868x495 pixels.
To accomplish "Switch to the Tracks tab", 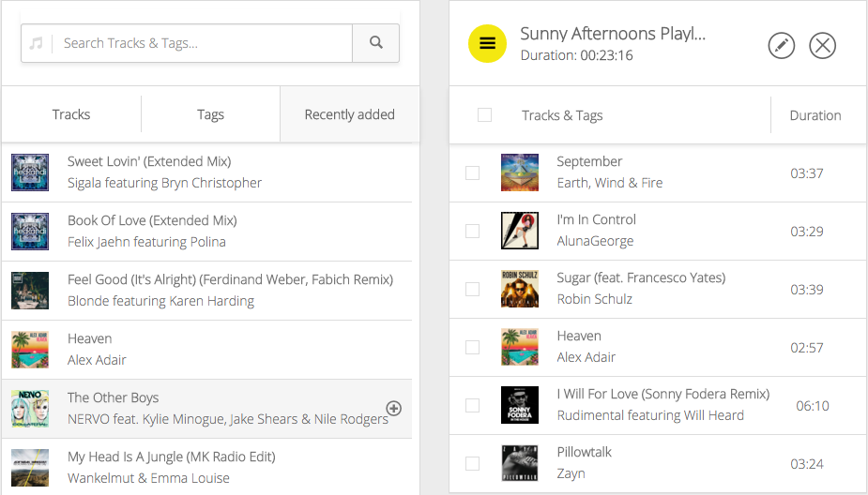I will 71,114.
